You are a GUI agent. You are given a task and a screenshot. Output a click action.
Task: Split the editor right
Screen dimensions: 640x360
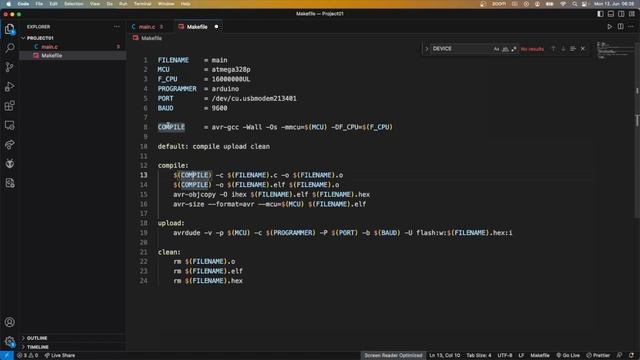620,27
